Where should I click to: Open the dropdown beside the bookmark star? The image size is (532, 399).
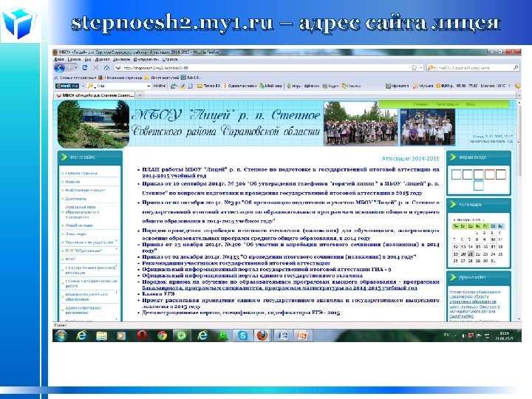(x=420, y=68)
